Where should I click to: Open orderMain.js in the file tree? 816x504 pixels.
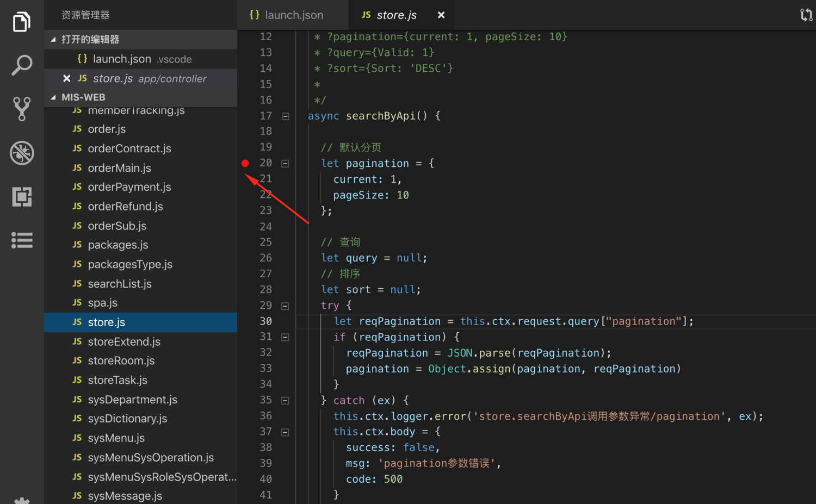pyautogui.click(x=140, y=168)
